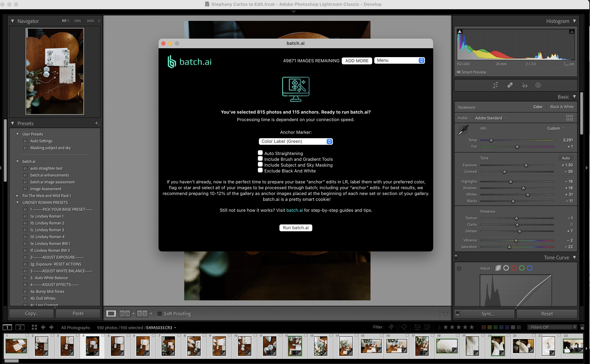The width and height of the screenshot is (590, 364).
Task: Toggle the filter lock switch
Action: [x=582, y=327]
